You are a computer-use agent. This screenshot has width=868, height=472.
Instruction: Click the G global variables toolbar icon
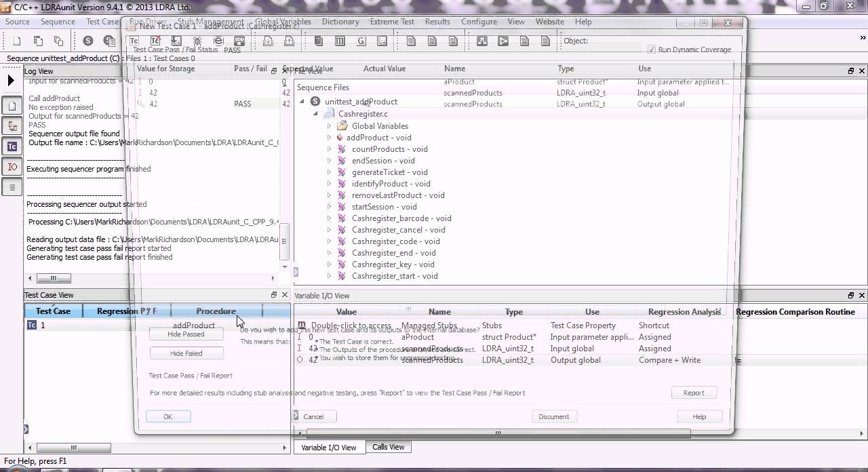[361, 41]
